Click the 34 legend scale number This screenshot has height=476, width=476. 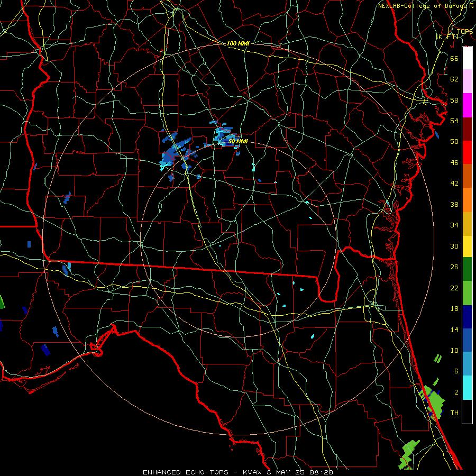tap(454, 225)
